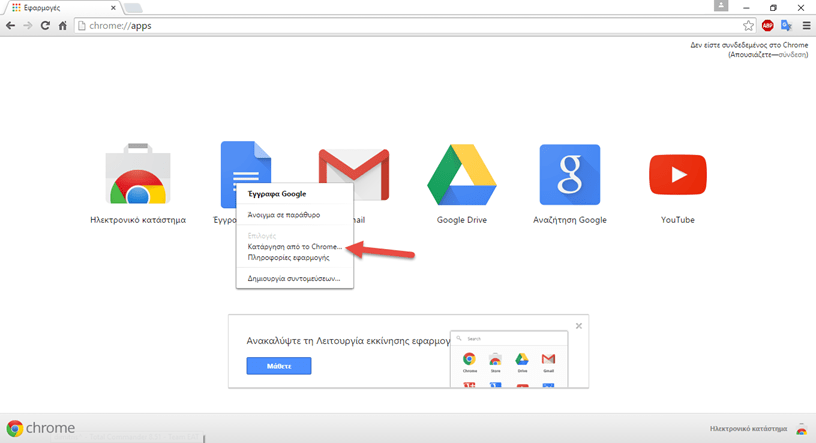Image resolution: width=816 pixels, height=443 pixels.
Task: Close the Εφαρμογές tab
Action: point(113,8)
